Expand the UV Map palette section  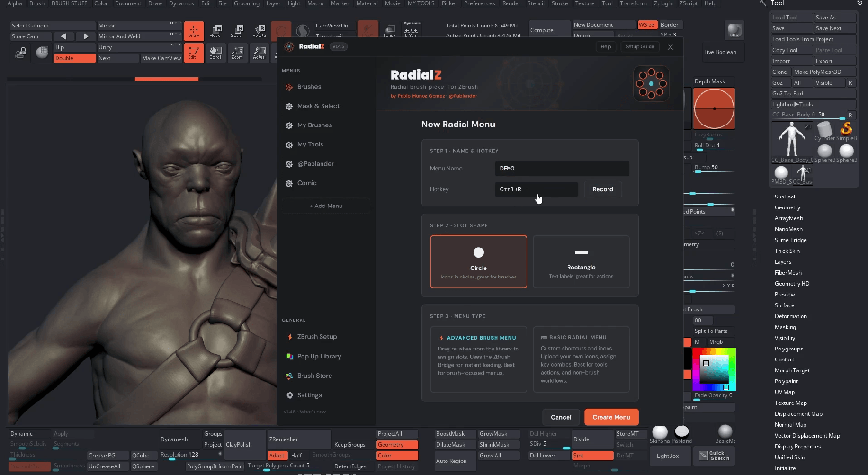785,392
